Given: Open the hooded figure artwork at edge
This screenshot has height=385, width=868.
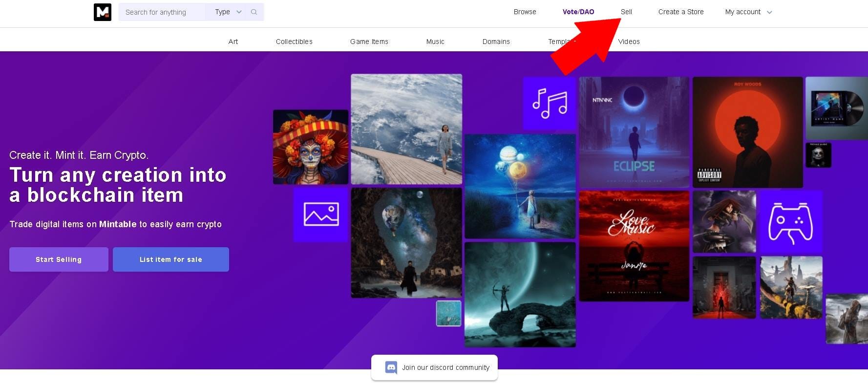Looking at the screenshot, I should tap(847, 319).
